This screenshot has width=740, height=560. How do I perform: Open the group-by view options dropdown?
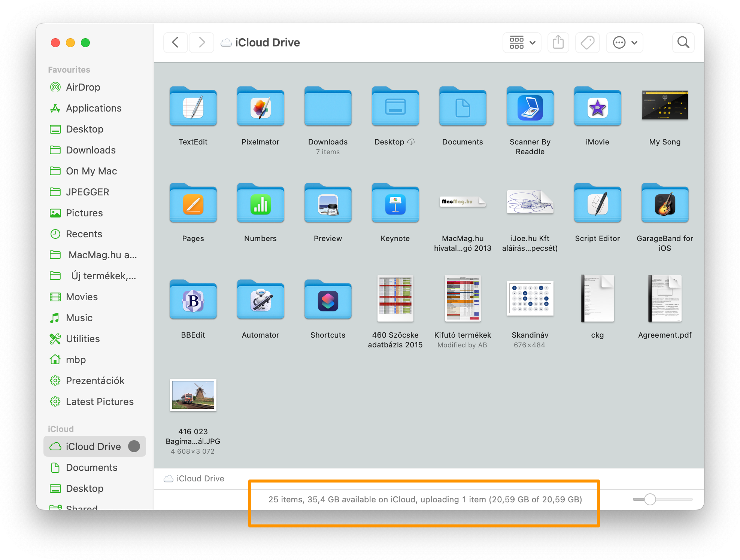[x=522, y=42]
